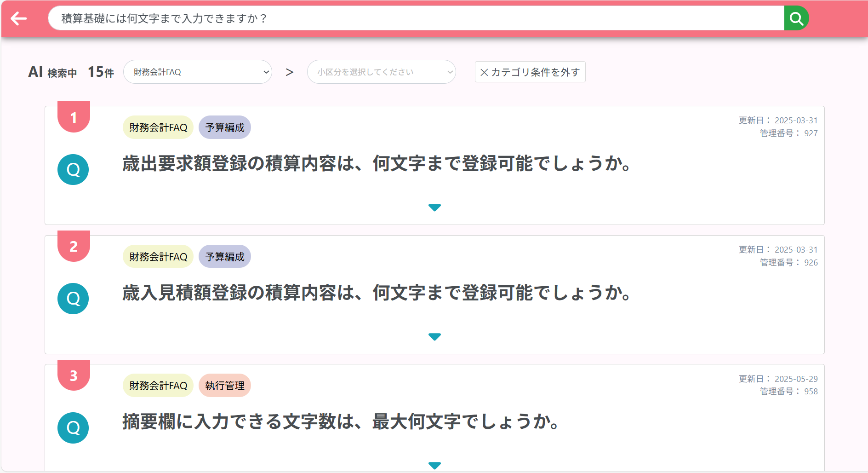Click the back arrow icon

19,18
